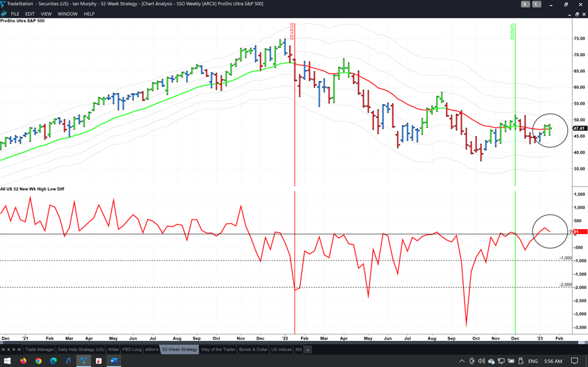Open the VIEW menu

point(46,14)
